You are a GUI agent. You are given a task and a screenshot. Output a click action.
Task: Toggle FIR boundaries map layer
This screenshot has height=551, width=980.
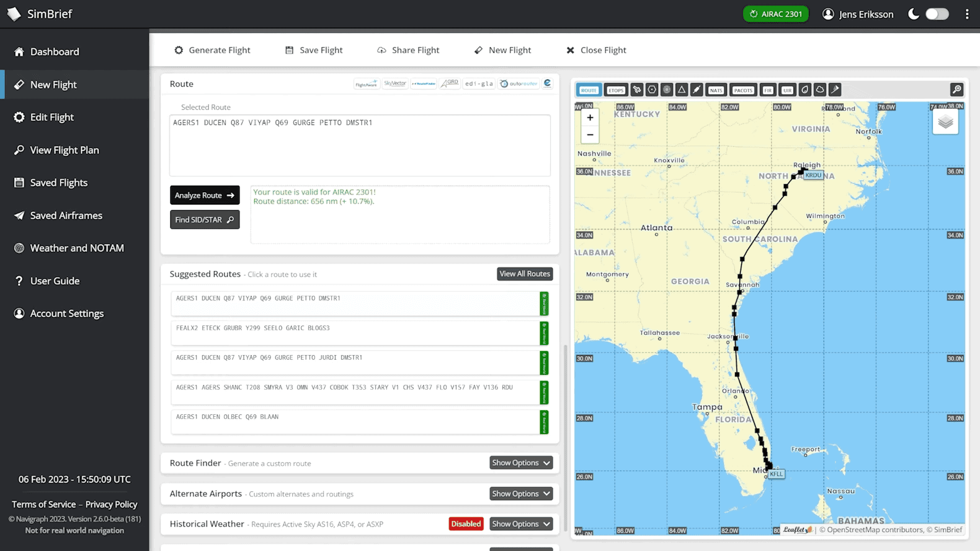tap(768, 90)
